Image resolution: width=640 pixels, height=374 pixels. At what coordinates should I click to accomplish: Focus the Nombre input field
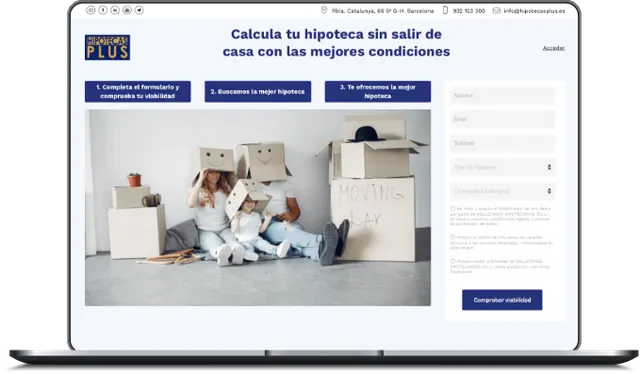click(502, 96)
